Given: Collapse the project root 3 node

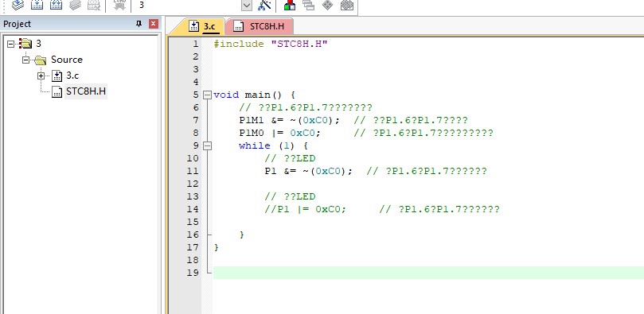Looking at the screenshot, I should click(x=10, y=44).
